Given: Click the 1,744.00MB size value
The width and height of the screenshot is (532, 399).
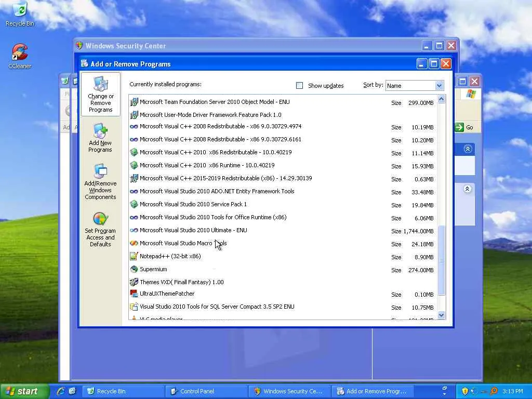Looking at the screenshot, I should (418, 231).
